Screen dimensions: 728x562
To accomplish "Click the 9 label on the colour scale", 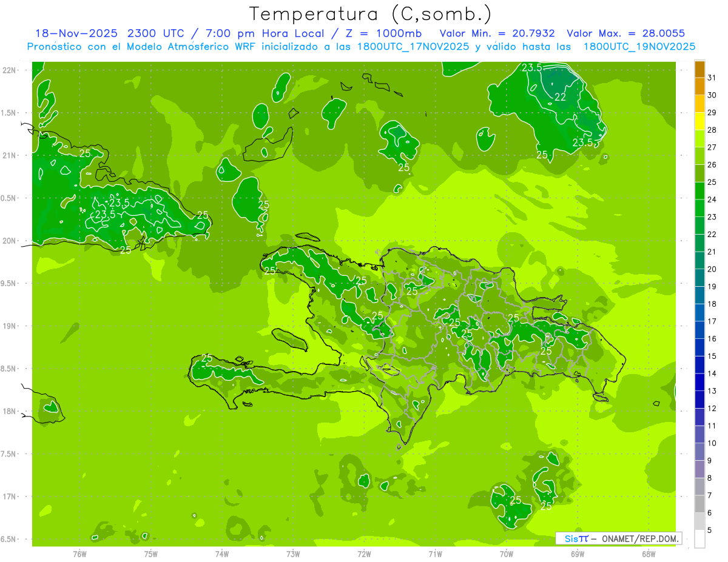I will click(x=710, y=461).
